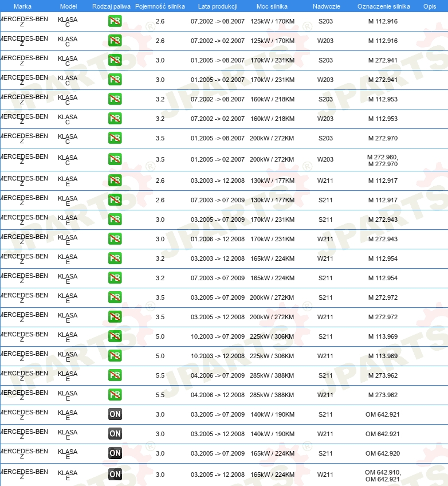Click the petrol icon in the M 113.969 S211 row

tap(115, 336)
